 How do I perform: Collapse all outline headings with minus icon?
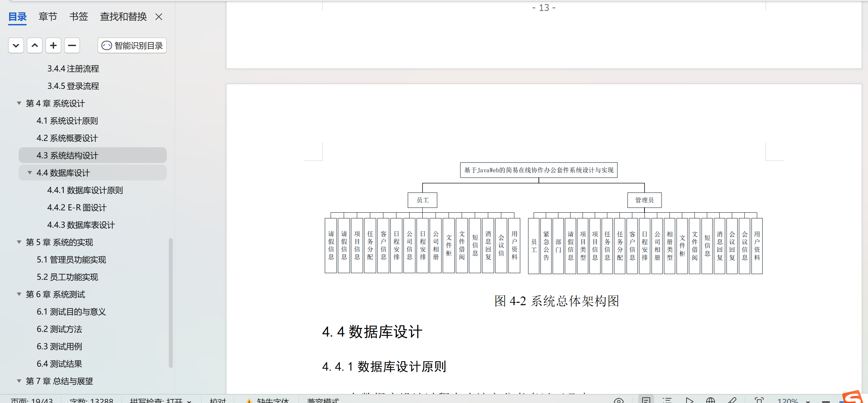click(x=72, y=45)
